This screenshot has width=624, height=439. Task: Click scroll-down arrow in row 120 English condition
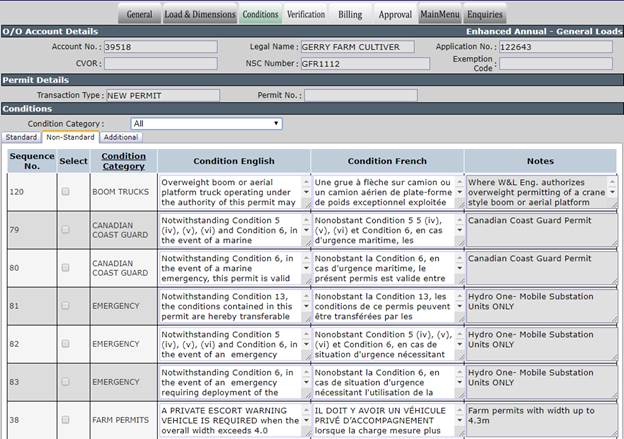(x=306, y=192)
